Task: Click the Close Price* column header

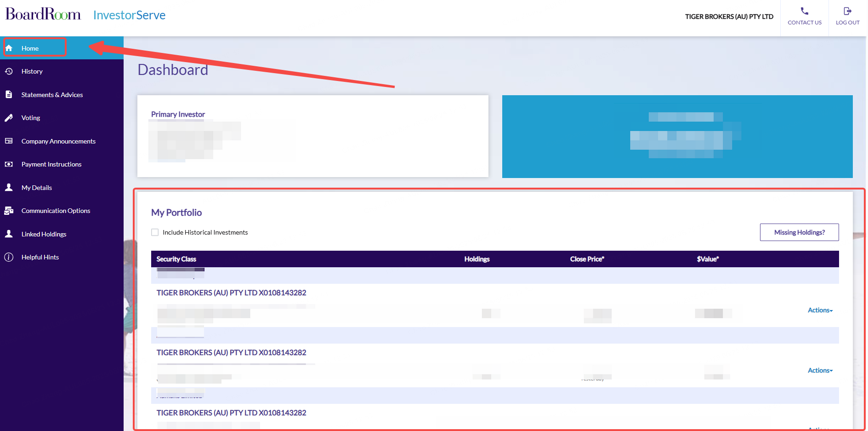Action: click(587, 259)
